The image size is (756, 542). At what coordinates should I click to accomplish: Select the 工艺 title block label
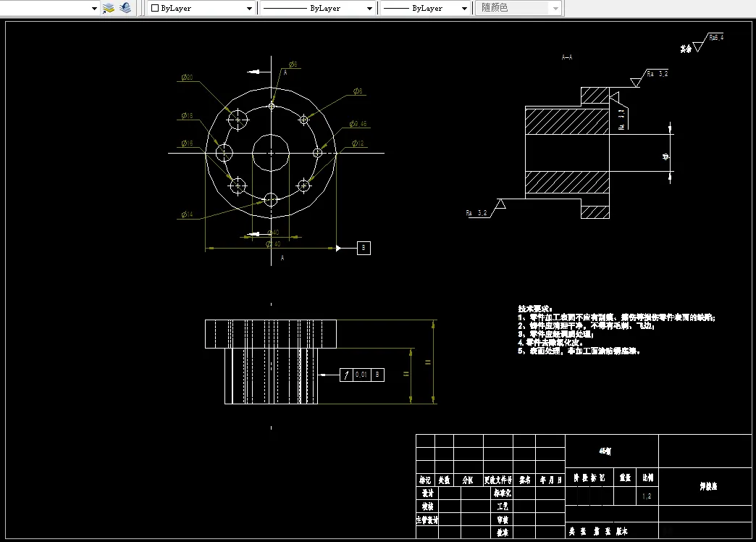pos(503,506)
